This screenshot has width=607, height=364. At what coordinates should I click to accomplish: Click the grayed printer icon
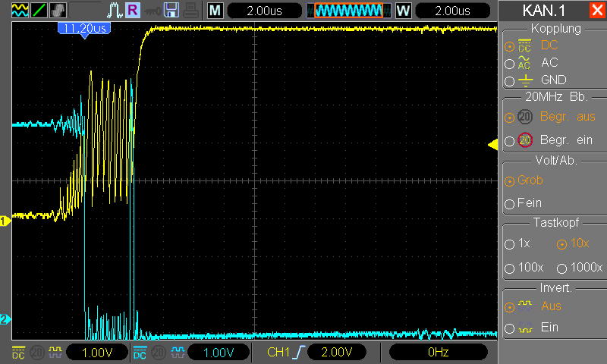191,11
